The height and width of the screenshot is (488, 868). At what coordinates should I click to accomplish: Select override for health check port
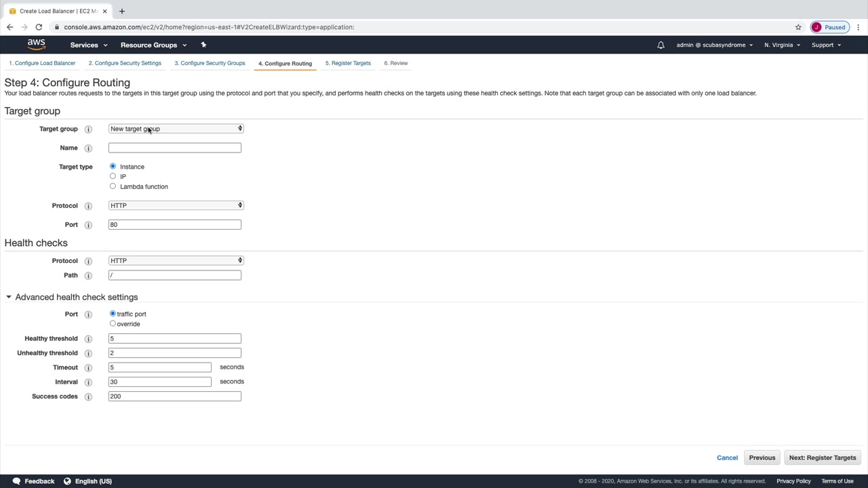[113, 323]
